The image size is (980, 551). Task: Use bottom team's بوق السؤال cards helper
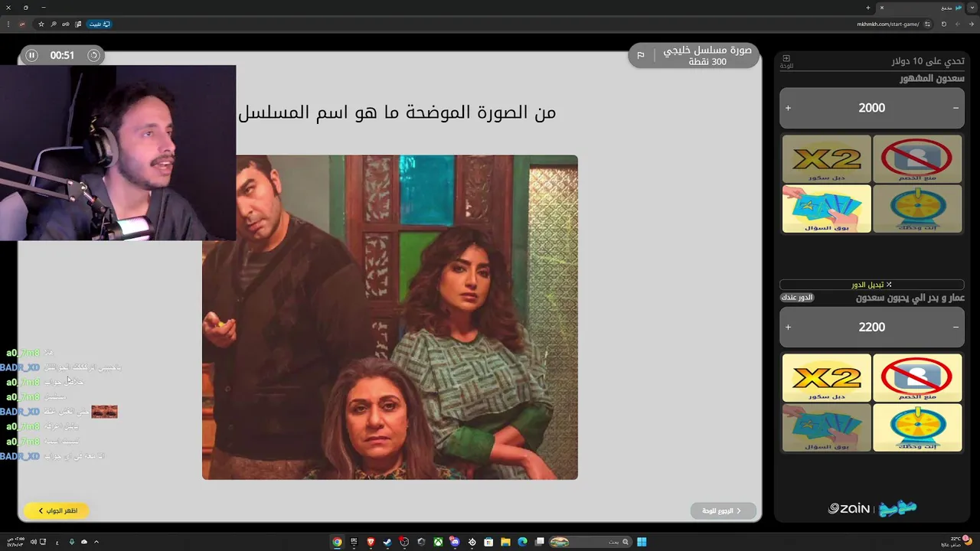coord(827,427)
